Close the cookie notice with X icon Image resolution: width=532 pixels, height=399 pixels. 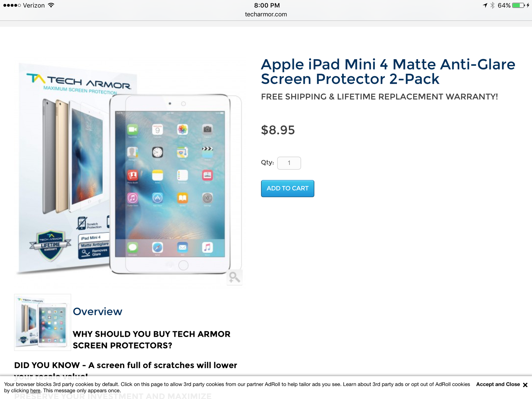525,385
